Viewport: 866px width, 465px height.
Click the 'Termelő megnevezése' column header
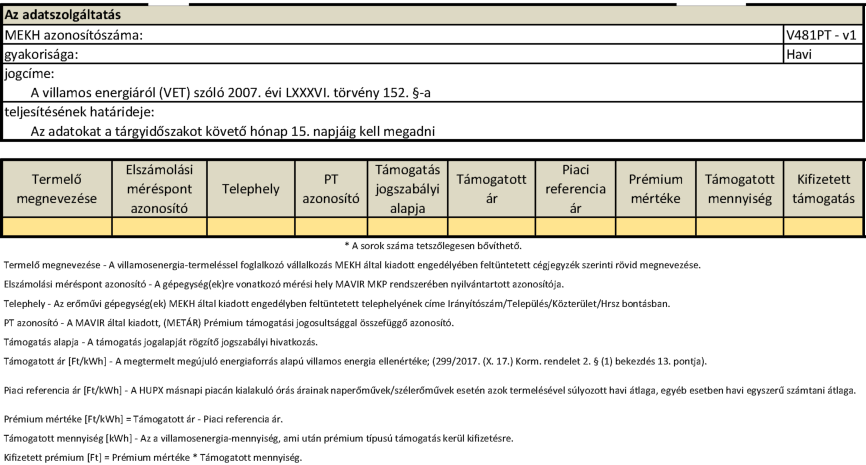(57, 189)
